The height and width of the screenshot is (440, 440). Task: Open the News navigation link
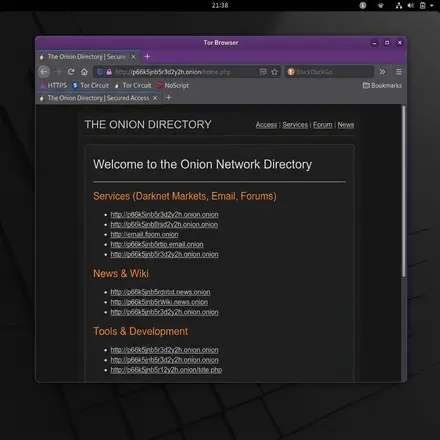tap(346, 125)
